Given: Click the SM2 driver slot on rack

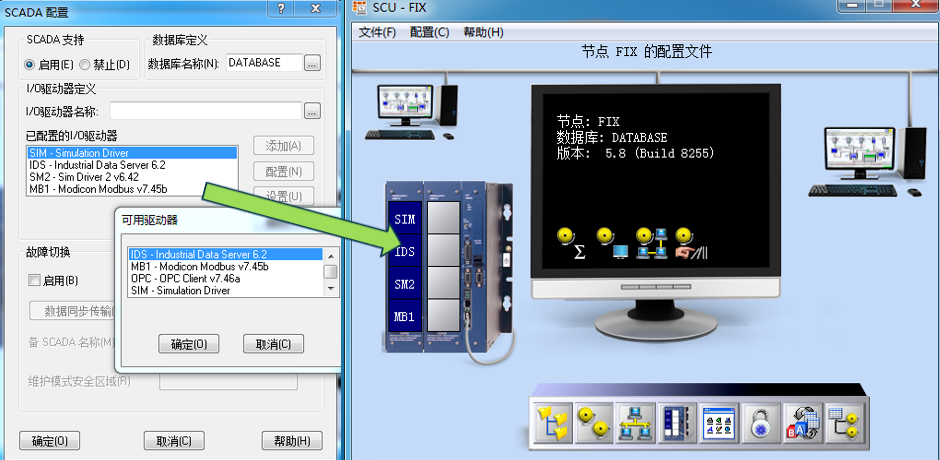Looking at the screenshot, I should point(405,285).
